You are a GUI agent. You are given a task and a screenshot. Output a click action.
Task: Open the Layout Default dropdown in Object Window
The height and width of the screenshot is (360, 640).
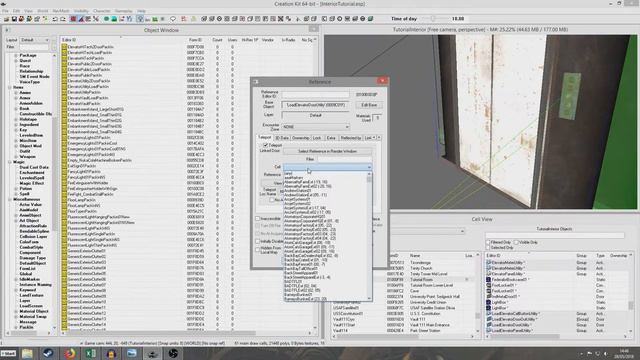[34, 40]
